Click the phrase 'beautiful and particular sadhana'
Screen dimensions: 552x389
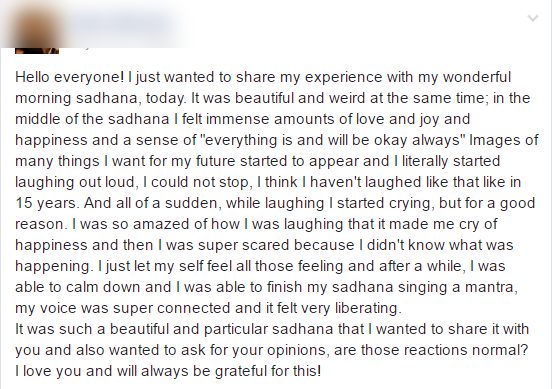click(221, 329)
